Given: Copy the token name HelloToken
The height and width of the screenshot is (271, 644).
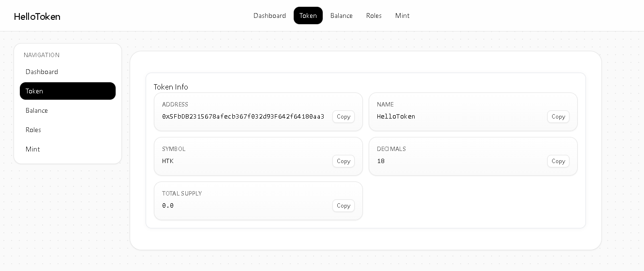Looking at the screenshot, I should [558, 117].
